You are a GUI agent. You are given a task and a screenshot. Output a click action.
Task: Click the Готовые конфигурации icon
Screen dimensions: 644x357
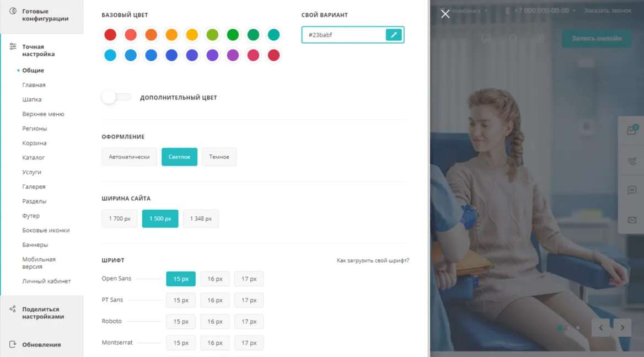(13, 11)
